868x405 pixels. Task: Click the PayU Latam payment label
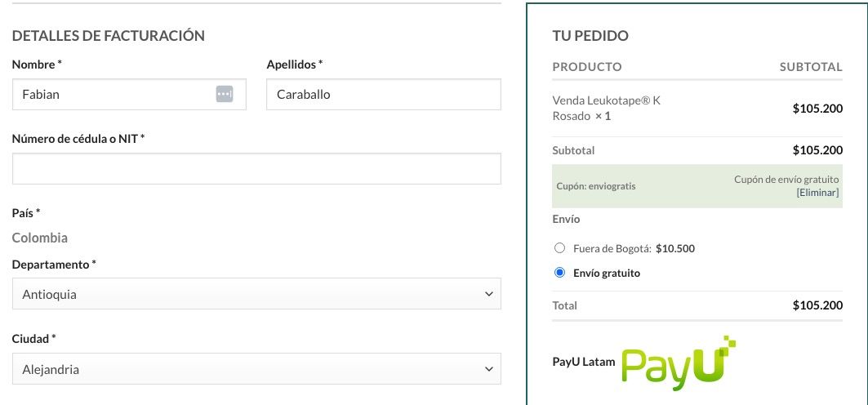(584, 362)
